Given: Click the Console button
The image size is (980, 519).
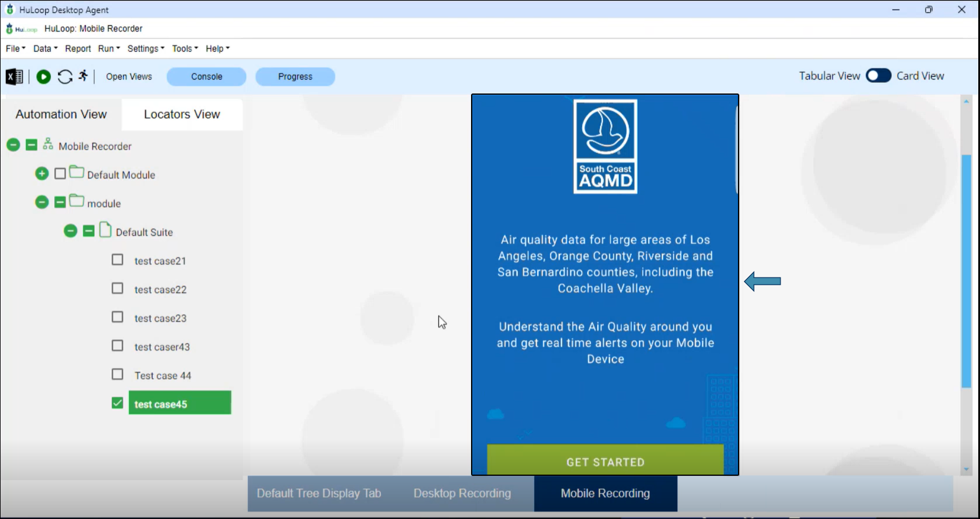Looking at the screenshot, I should (x=207, y=76).
